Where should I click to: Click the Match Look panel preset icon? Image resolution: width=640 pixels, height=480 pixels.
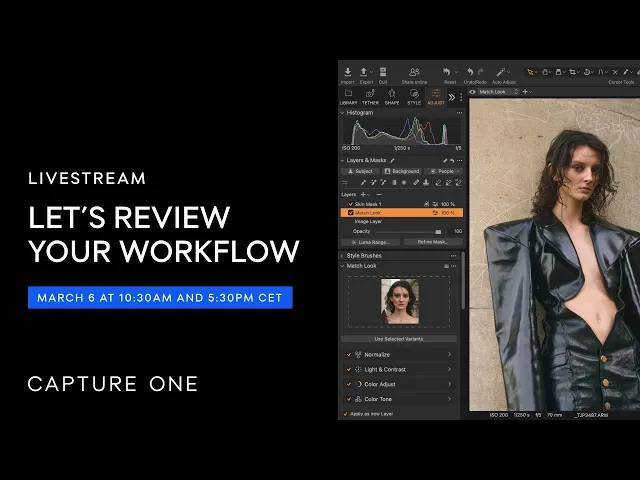tap(446, 266)
